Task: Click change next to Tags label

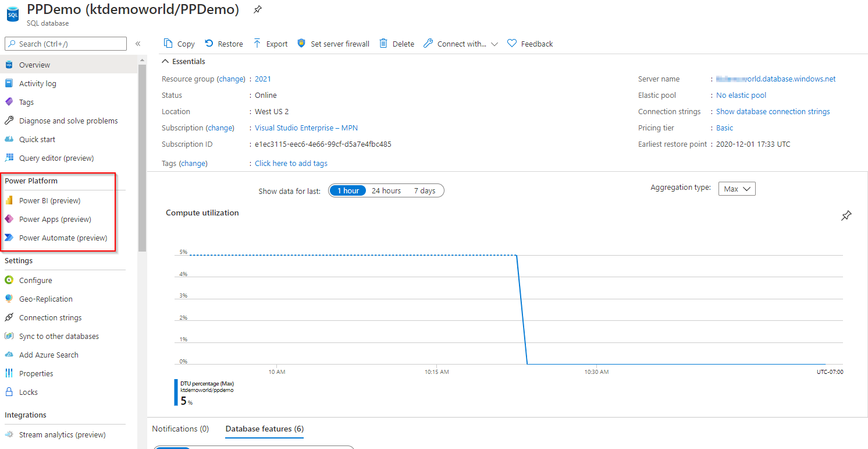Action: pos(193,163)
